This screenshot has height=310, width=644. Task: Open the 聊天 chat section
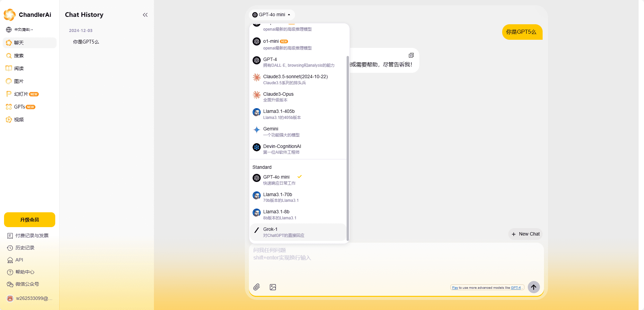[x=30, y=43]
